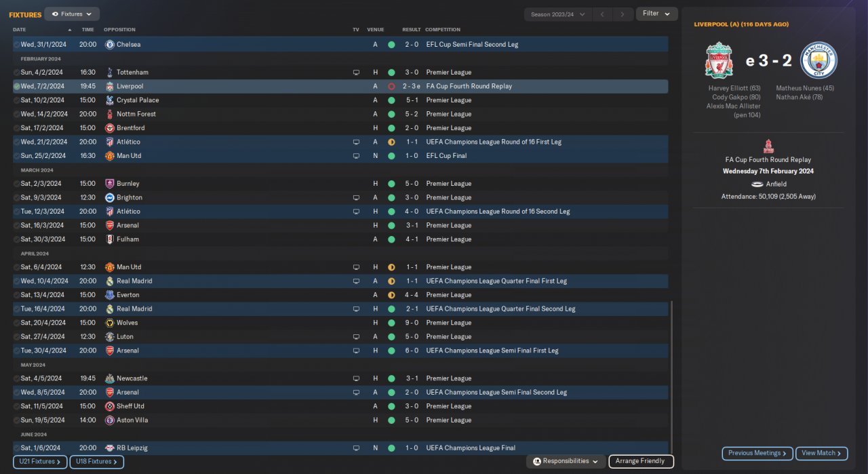The image size is (868, 474).
Task: Click scorer Matheus Nunes (45) in match panel
Action: pyautogui.click(x=805, y=88)
